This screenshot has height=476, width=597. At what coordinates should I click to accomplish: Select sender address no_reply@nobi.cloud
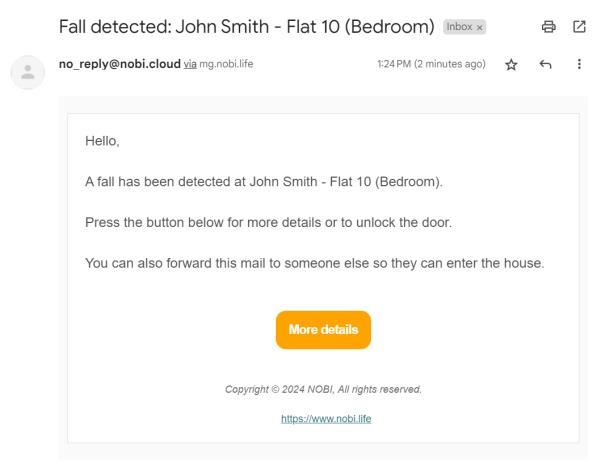(x=120, y=64)
